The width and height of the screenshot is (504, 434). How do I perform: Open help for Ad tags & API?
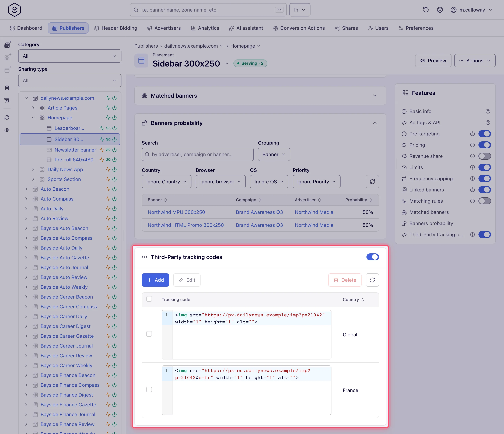488,123
